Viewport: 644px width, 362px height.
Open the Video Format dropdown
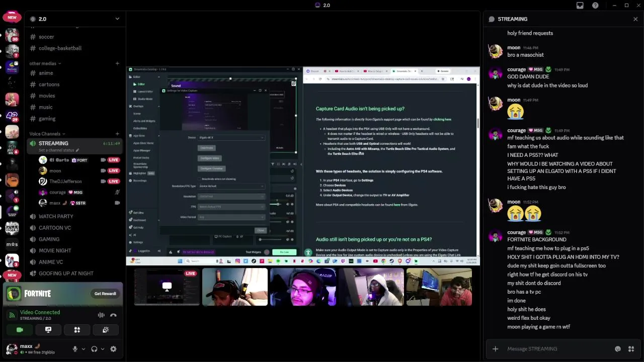(231, 217)
